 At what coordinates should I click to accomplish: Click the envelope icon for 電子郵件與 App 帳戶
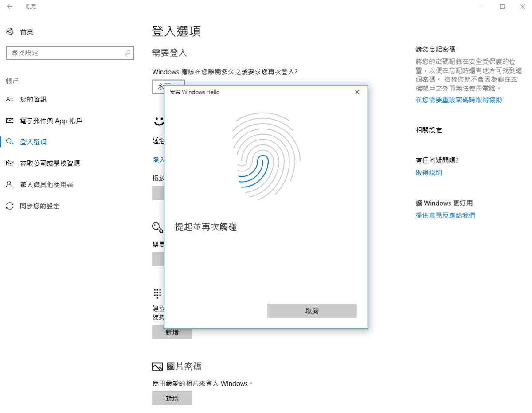click(10, 121)
